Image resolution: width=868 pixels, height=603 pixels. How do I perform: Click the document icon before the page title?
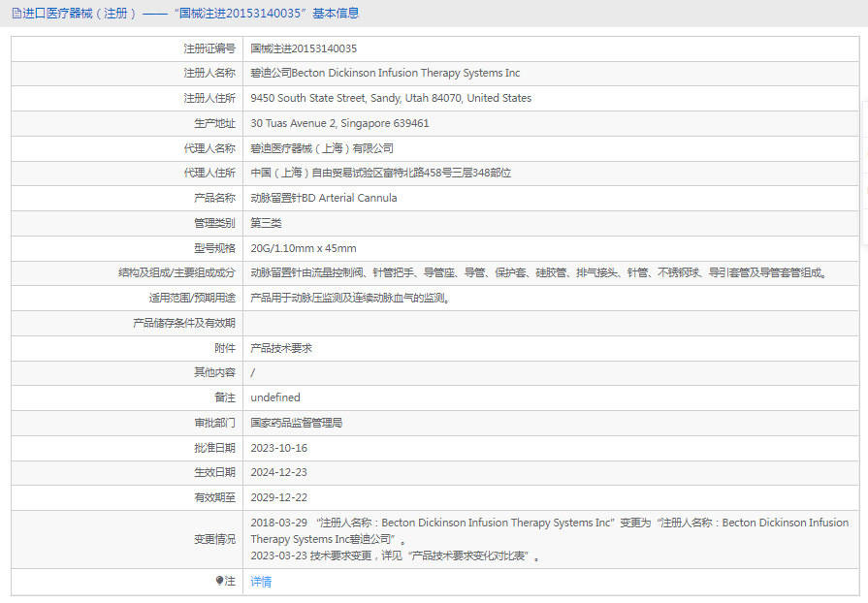pyautogui.click(x=16, y=14)
